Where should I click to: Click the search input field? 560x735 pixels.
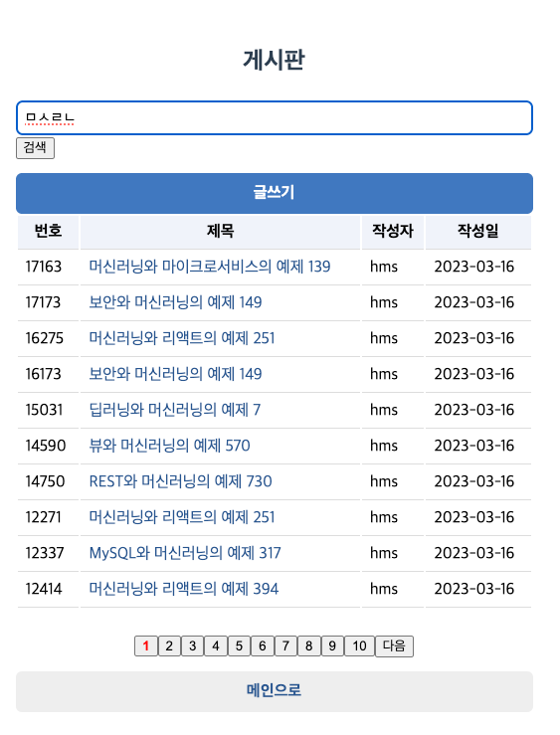tap(275, 117)
